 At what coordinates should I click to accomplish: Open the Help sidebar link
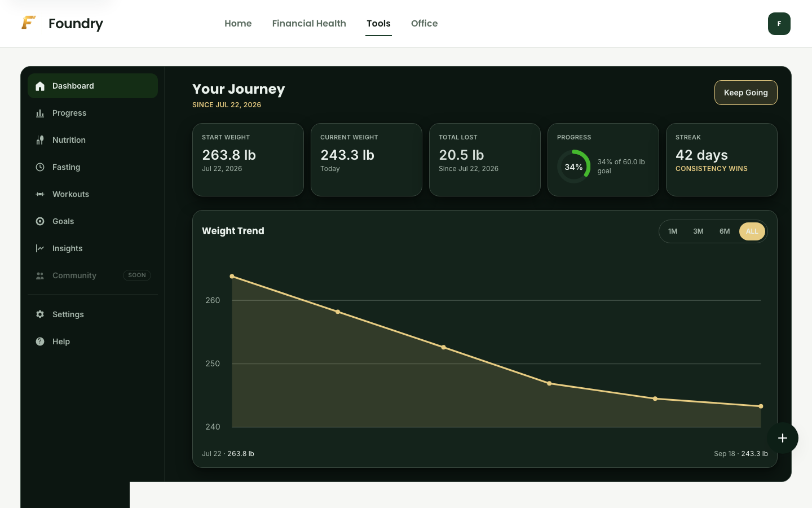(92, 341)
